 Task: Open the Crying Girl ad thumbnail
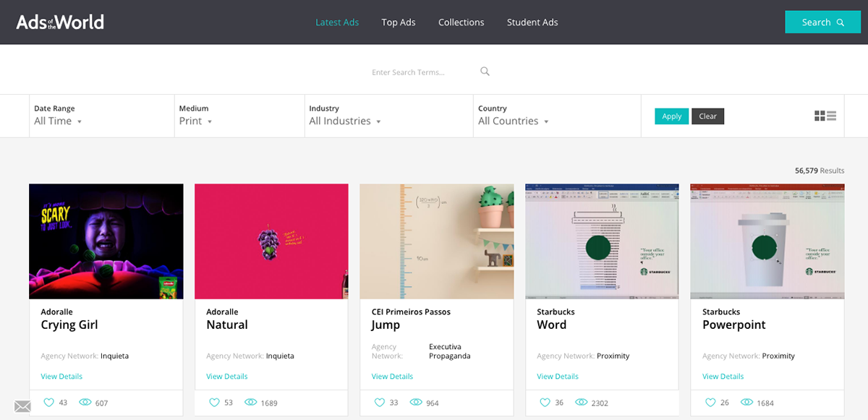(x=106, y=241)
